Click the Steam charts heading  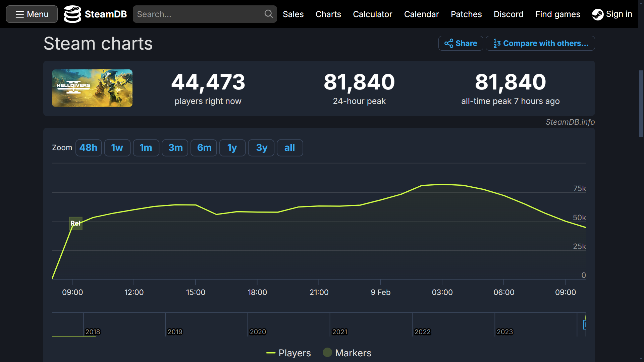coord(98,44)
